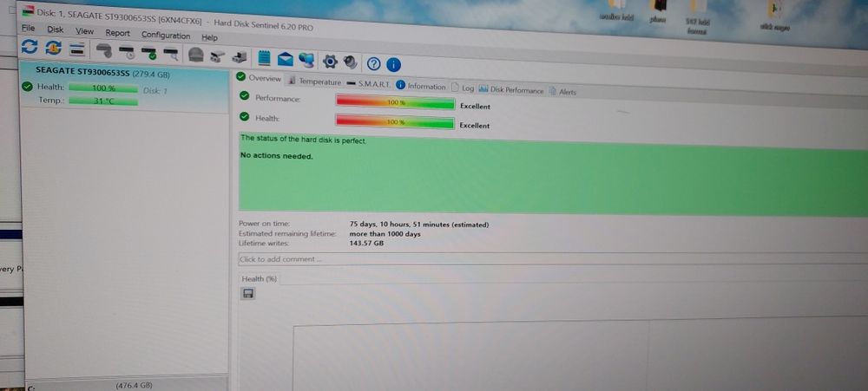Click the green 'No actions needed.' status box
This screenshot has width=868, height=391.
coord(553,173)
